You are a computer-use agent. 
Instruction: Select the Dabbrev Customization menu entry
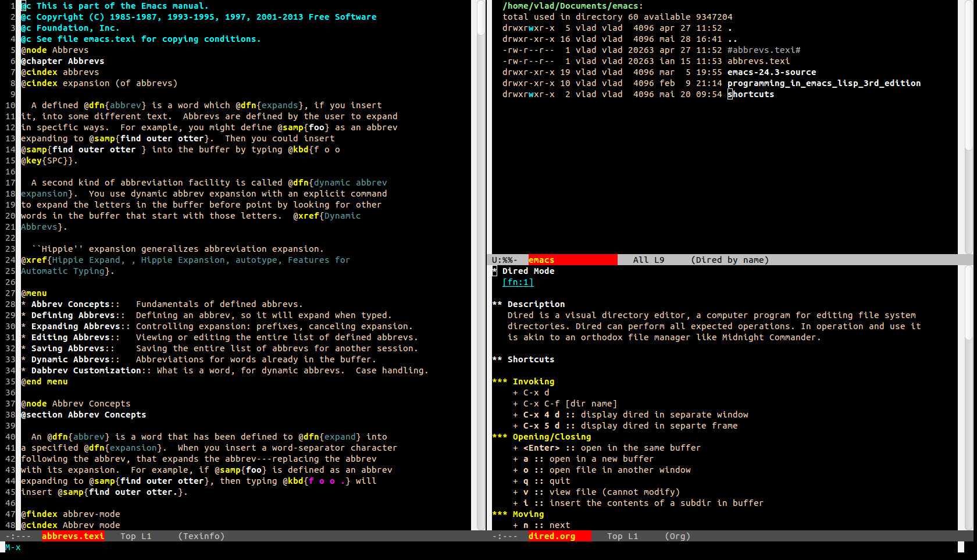(86, 370)
